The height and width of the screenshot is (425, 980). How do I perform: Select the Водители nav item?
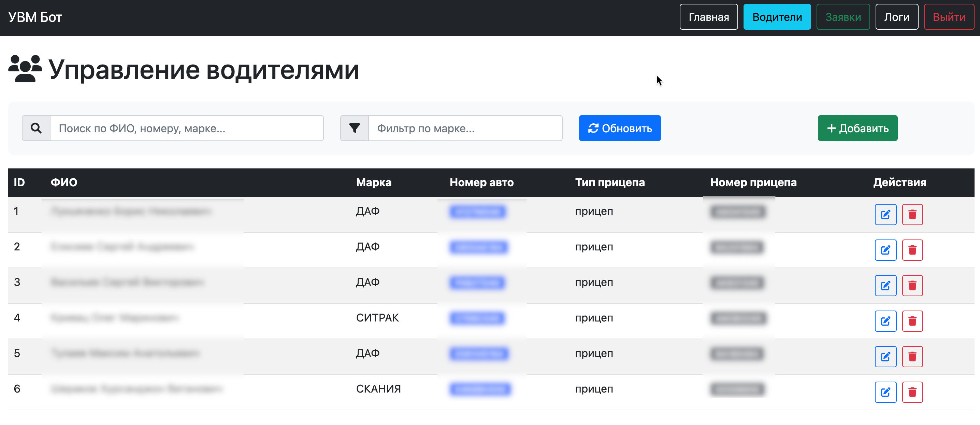coord(777,17)
